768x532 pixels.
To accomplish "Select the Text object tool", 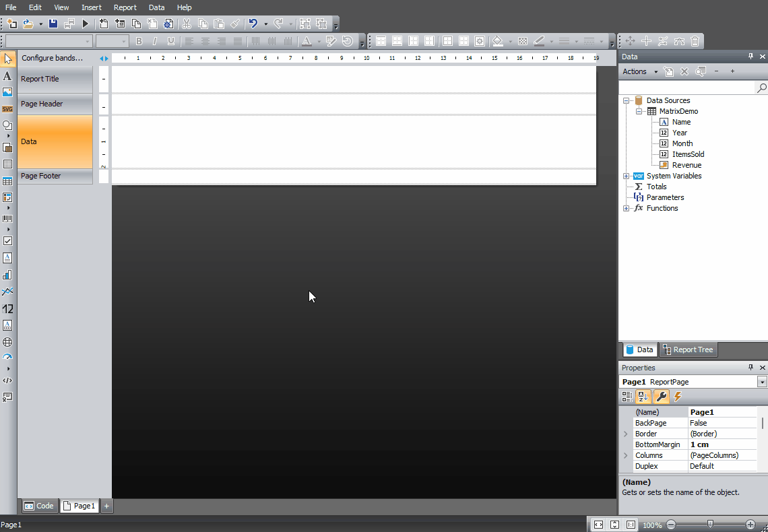I will (7, 76).
